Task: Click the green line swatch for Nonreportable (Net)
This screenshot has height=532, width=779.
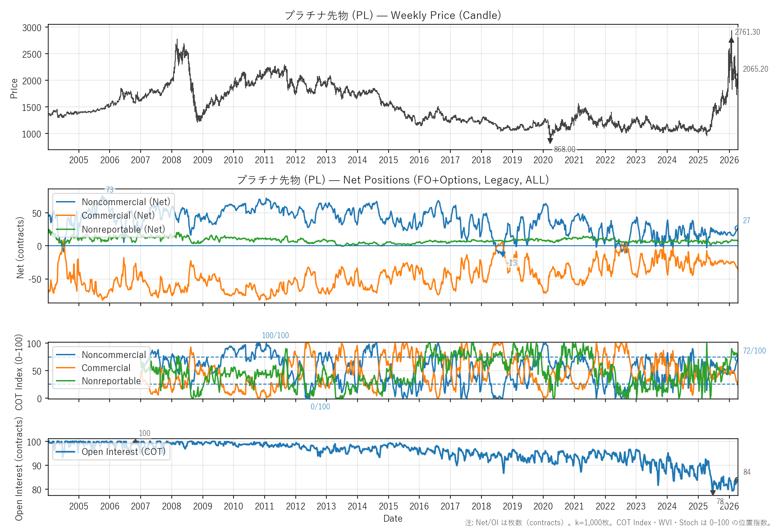Action: (x=65, y=229)
